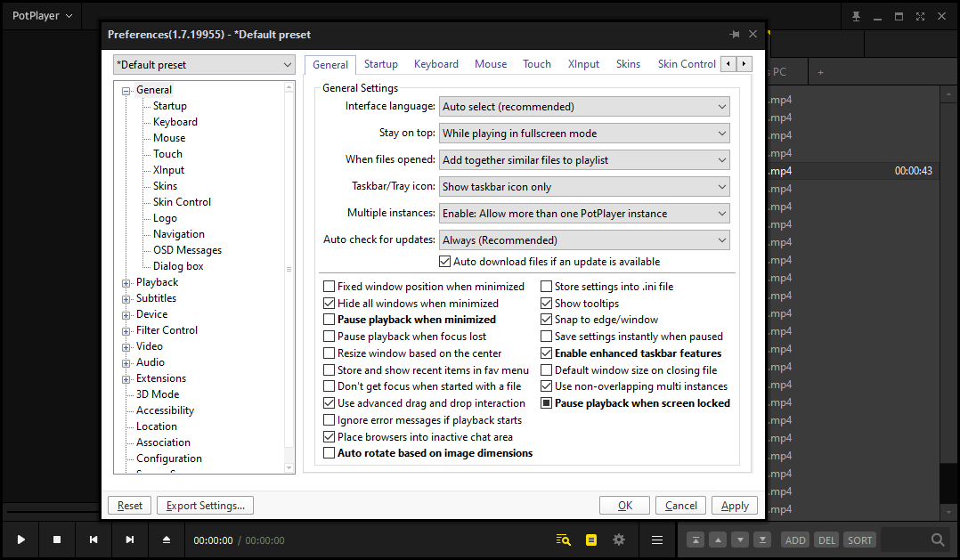Toggle Show tooltips checkbox
Image resolution: width=960 pixels, height=560 pixels.
click(546, 303)
